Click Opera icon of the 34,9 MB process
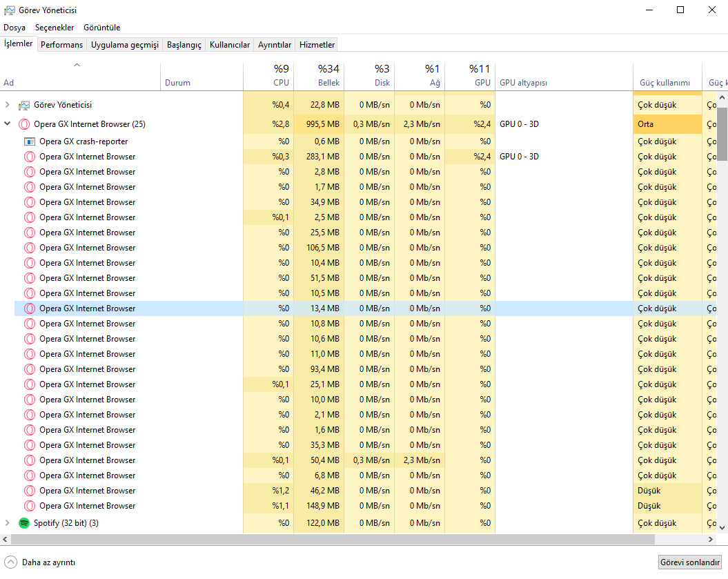 (x=30, y=202)
